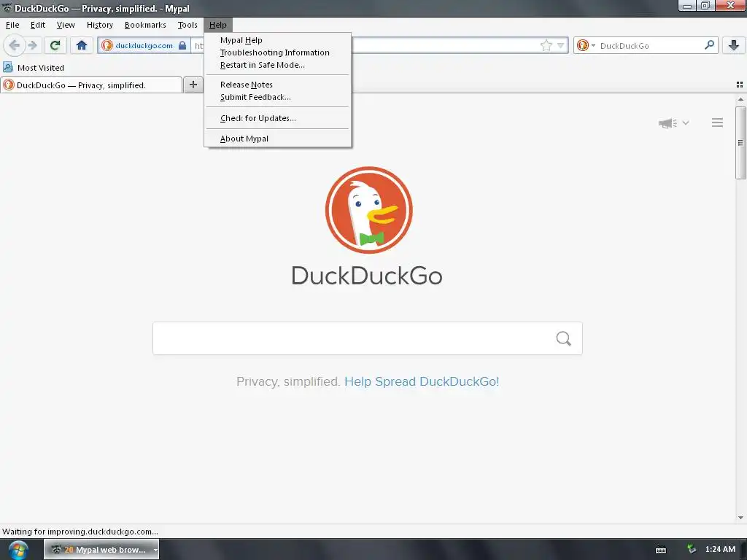
Task: Select Check for Updates...
Action: pos(278,118)
